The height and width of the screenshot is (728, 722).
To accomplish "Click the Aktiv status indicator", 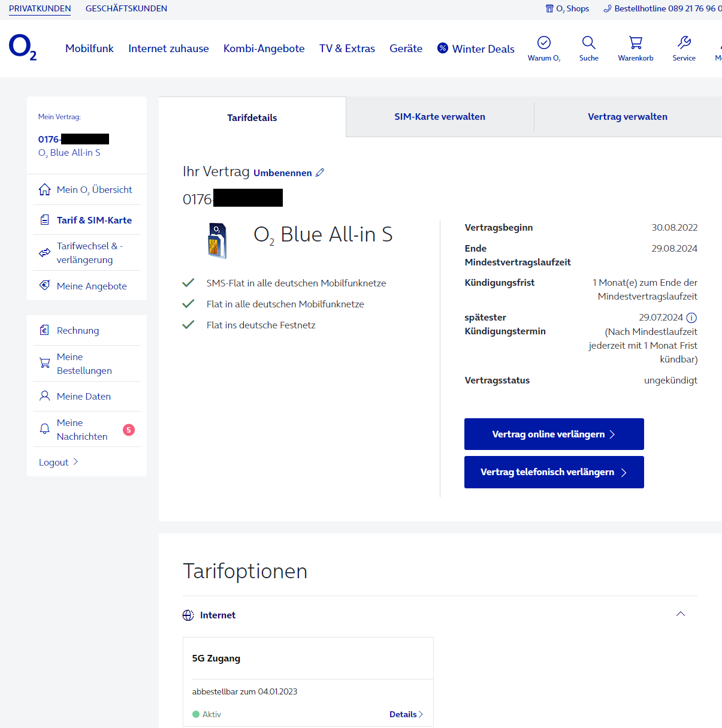I will point(207,714).
